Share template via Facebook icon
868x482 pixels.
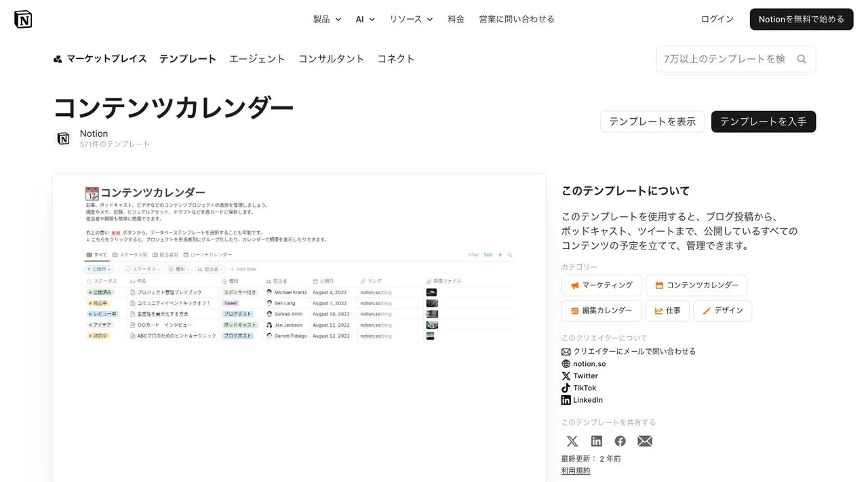tap(620, 441)
